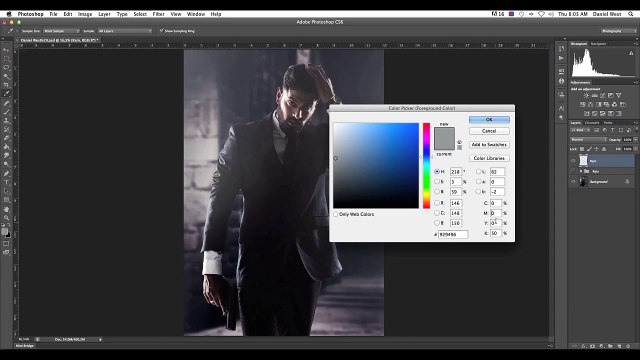Image resolution: width=640 pixels, height=360 pixels.
Task: Select the H hue radio button
Action: pyautogui.click(x=437, y=172)
